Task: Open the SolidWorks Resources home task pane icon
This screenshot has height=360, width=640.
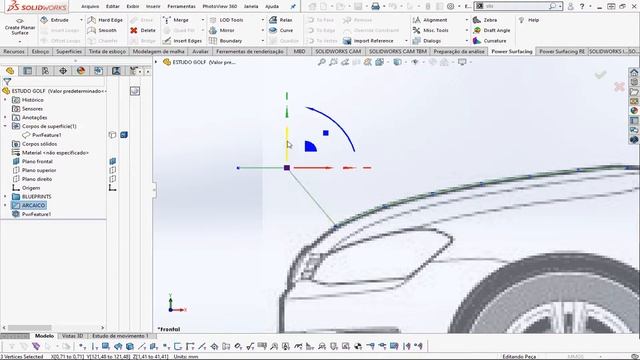Action: coord(634,73)
